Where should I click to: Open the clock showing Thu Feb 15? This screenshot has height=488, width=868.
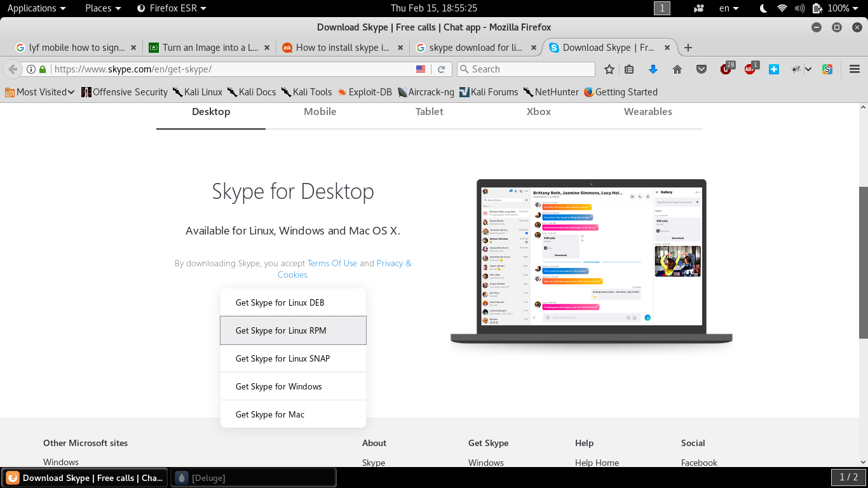pyautogui.click(x=434, y=8)
